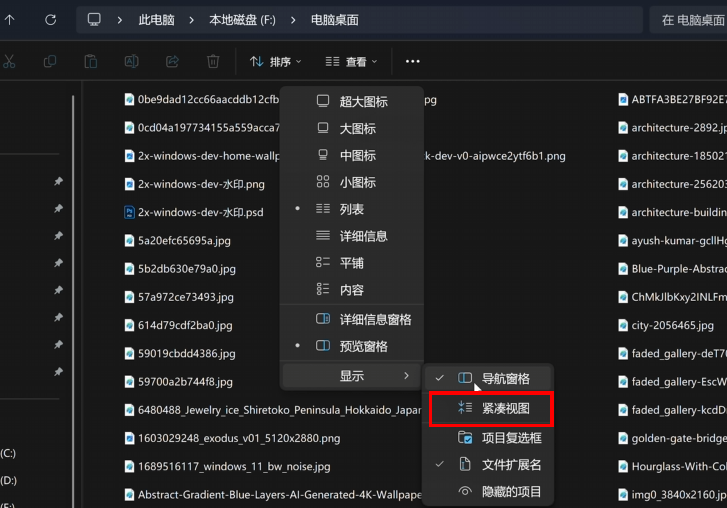
Task: Select 小图标 view
Action: 352,182
